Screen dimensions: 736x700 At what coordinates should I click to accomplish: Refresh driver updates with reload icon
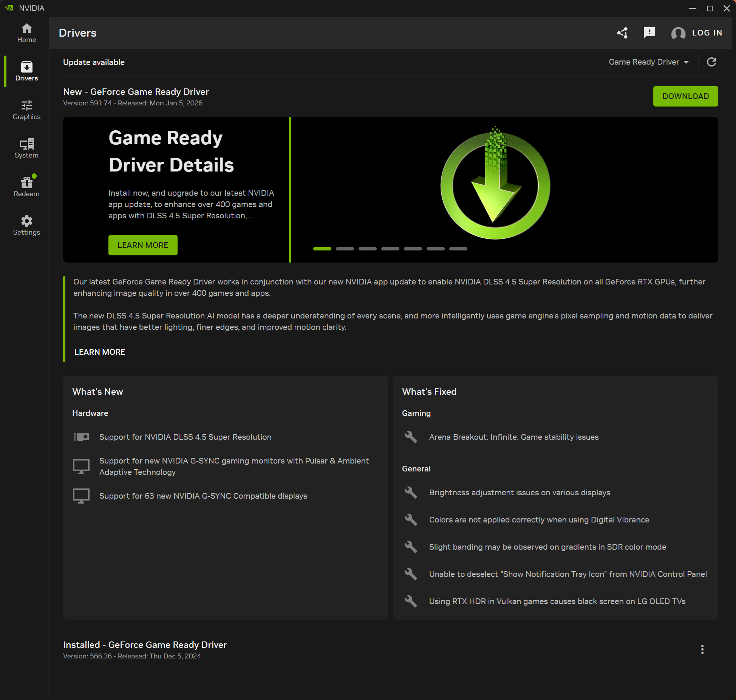(711, 62)
